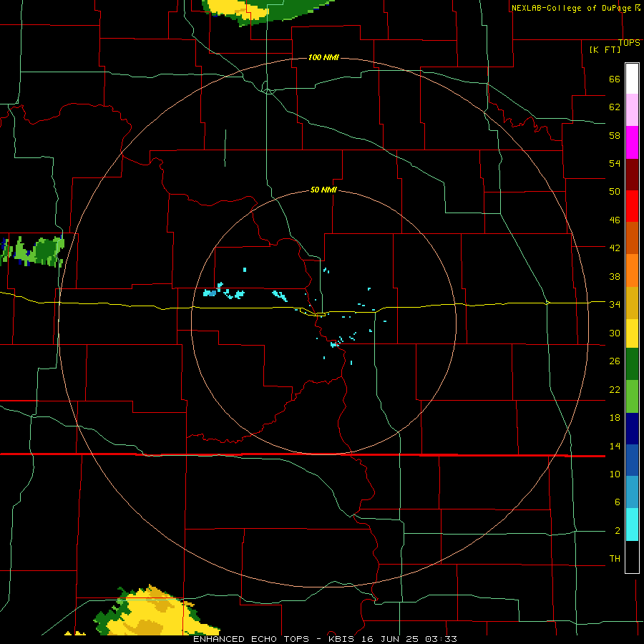644x644 pixels.
Task: Click the ENHANCED ECHO TOPS product title
Action: coord(251,639)
